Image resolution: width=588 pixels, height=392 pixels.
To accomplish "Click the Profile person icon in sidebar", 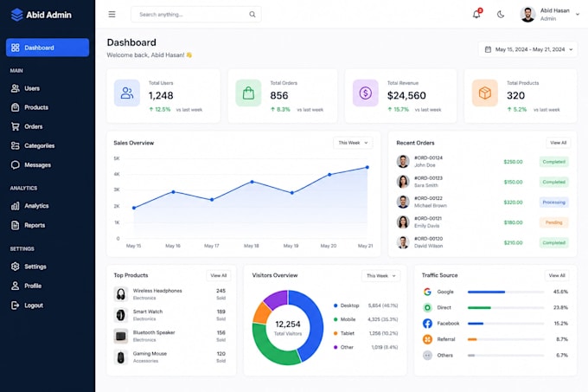I will pos(15,286).
